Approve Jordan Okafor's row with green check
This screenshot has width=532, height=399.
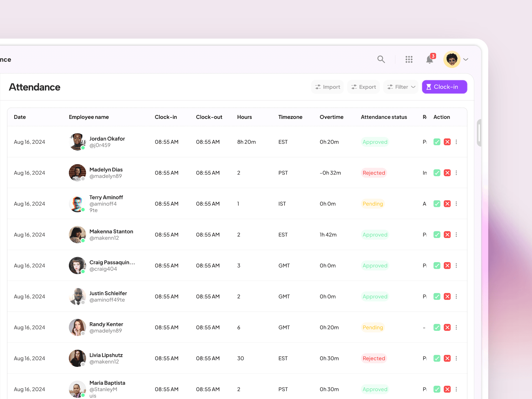pos(437,142)
